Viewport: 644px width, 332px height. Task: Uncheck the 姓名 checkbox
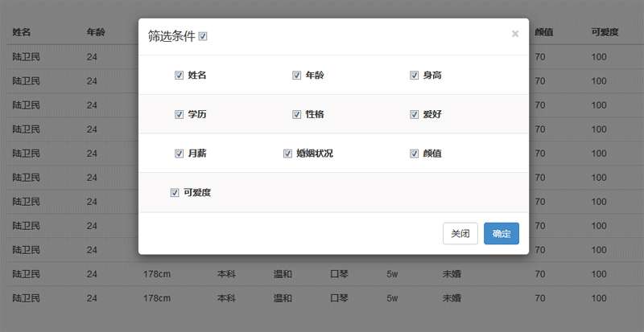coord(179,76)
